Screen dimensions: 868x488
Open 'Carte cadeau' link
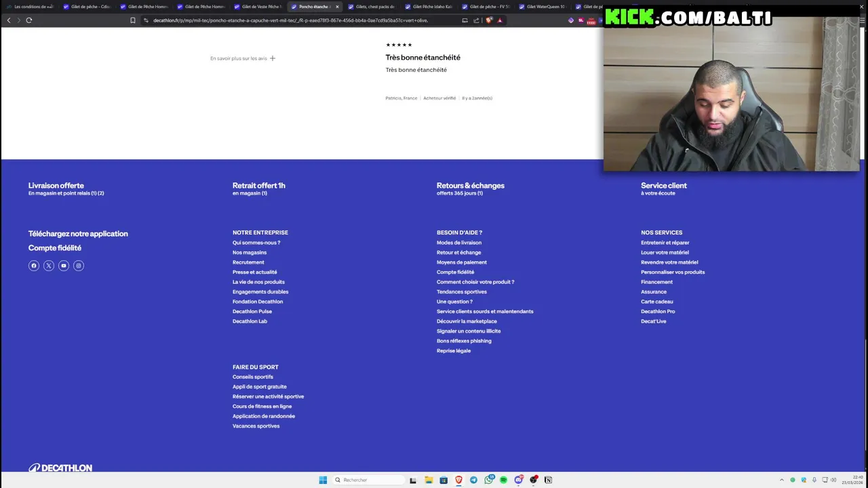click(x=657, y=302)
